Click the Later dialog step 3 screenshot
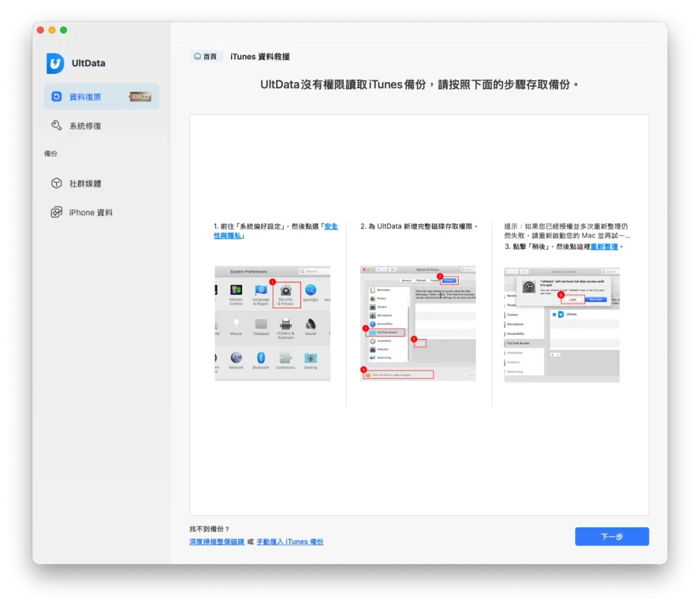The height and width of the screenshot is (607, 700). click(x=562, y=325)
